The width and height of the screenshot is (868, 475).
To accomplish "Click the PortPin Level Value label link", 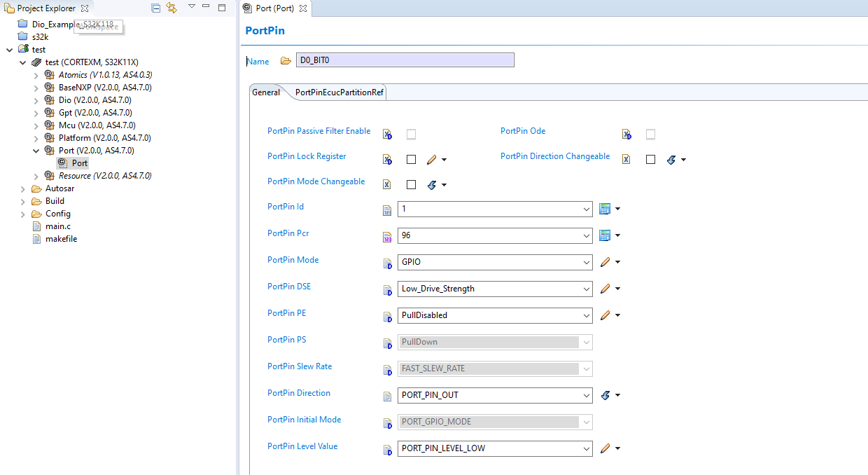I will 302,446.
